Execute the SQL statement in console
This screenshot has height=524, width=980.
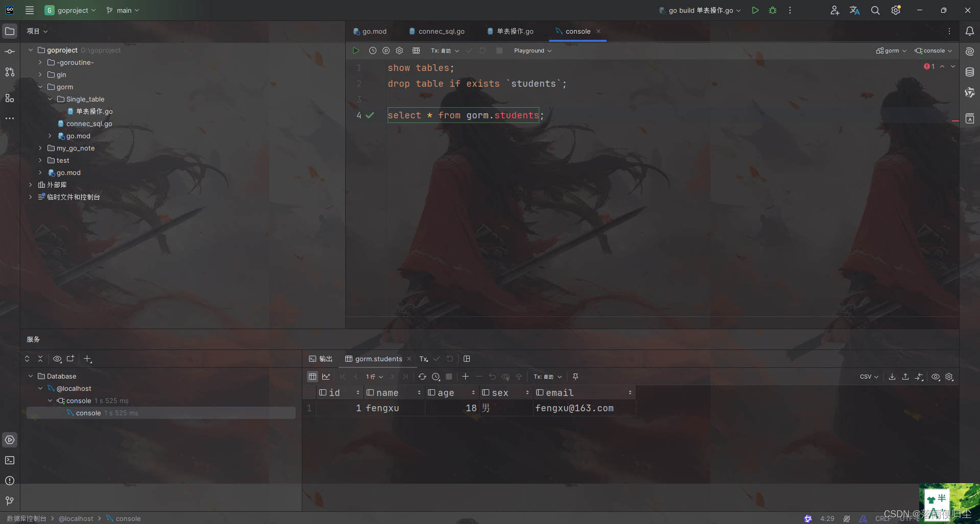(x=356, y=51)
